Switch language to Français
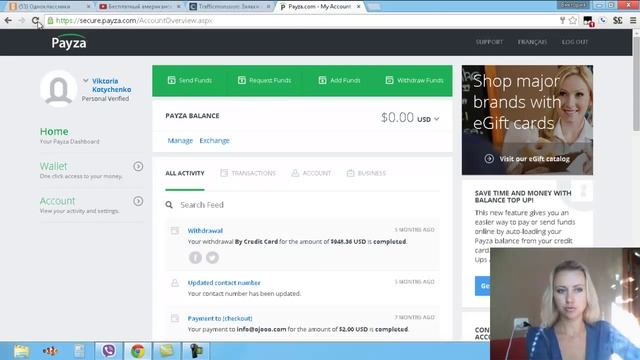The width and height of the screenshot is (640, 360). tap(532, 42)
